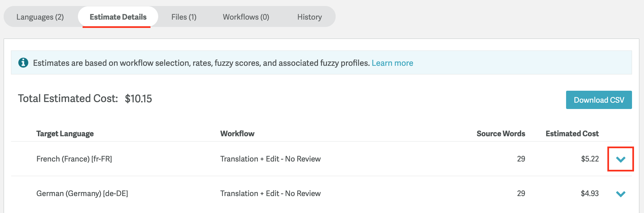This screenshot has width=644, height=213.
Task: Select the German (Germany) [de-DE] row label
Action: (x=82, y=193)
